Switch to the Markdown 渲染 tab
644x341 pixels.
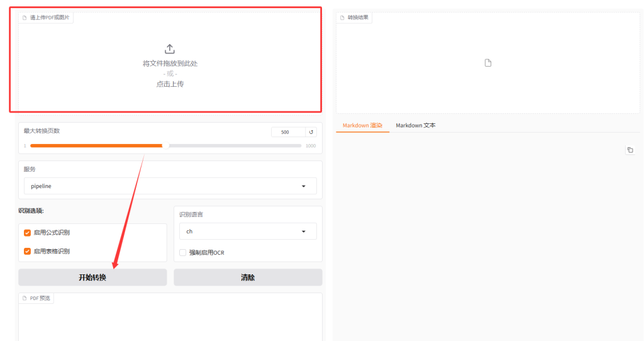tap(362, 125)
